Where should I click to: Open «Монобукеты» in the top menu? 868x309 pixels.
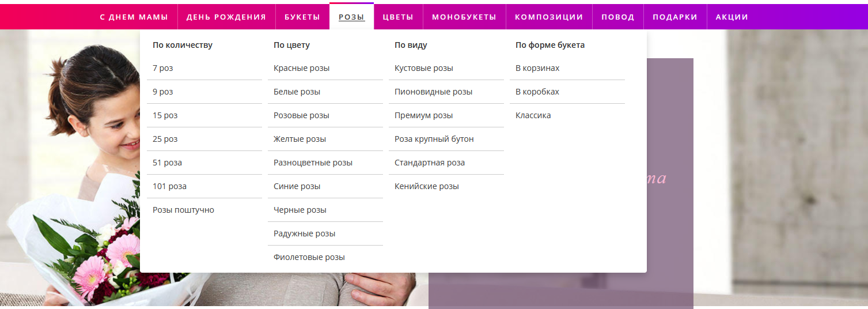tap(464, 17)
